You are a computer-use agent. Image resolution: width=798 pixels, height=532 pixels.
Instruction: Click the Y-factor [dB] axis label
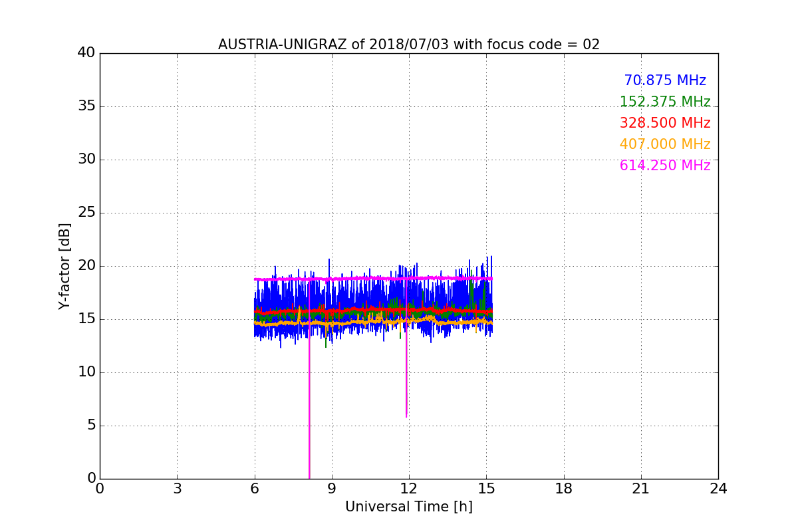pyautogui.click(x=65, y=266)
